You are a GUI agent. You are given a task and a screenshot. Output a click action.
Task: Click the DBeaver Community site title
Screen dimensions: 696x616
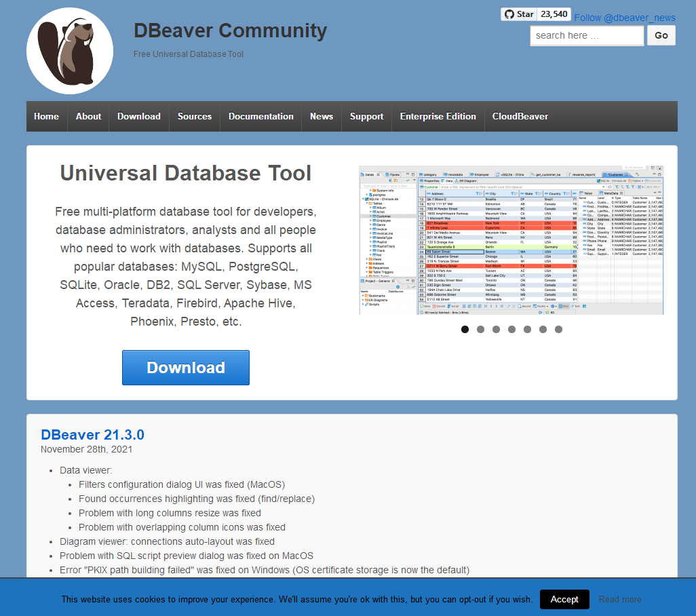(x=231, y=31)
